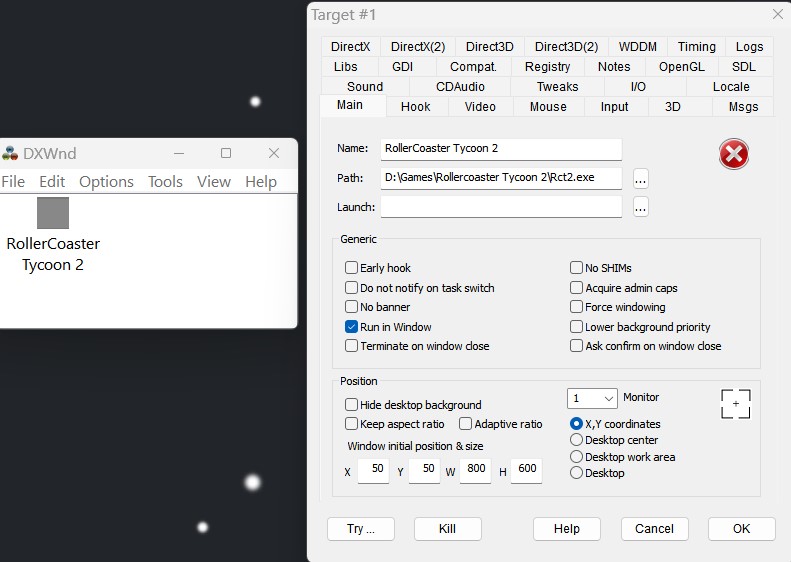The image size is (791, 562).
Task: Open the Hook tab
Action: pos(416,107)
